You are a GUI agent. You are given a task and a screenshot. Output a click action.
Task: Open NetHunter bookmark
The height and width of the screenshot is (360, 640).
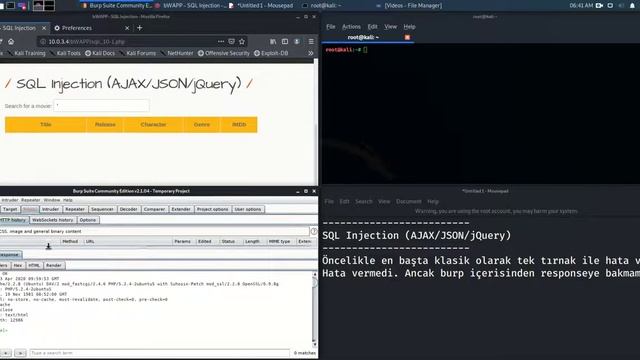tap(177, 53)
